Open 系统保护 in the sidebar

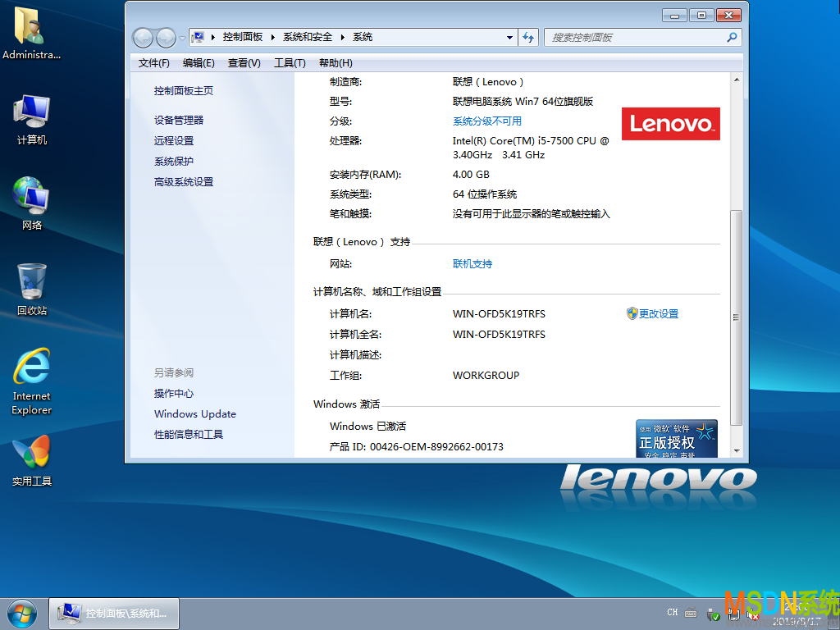[x=174, y=162]
